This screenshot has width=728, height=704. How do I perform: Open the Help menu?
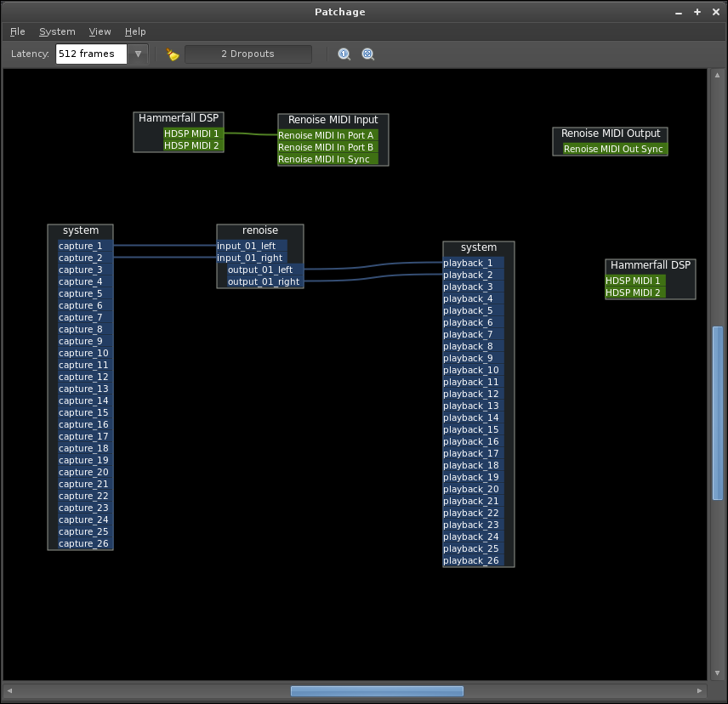pos(135,31)
